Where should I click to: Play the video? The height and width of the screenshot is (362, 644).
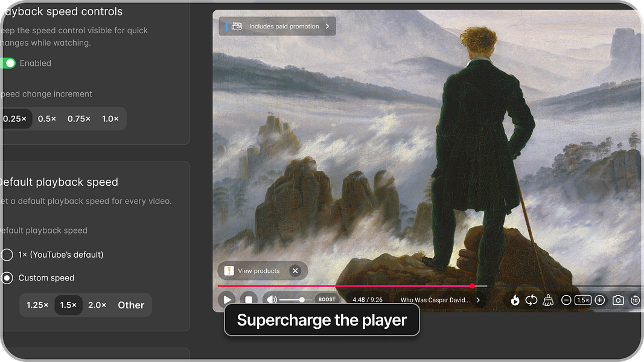pos(227,300)
